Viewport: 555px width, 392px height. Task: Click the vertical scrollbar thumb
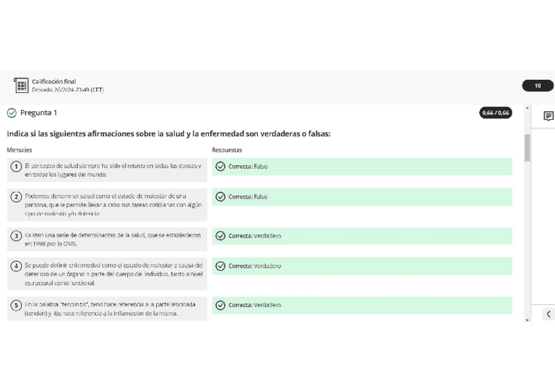coord(528,147)
